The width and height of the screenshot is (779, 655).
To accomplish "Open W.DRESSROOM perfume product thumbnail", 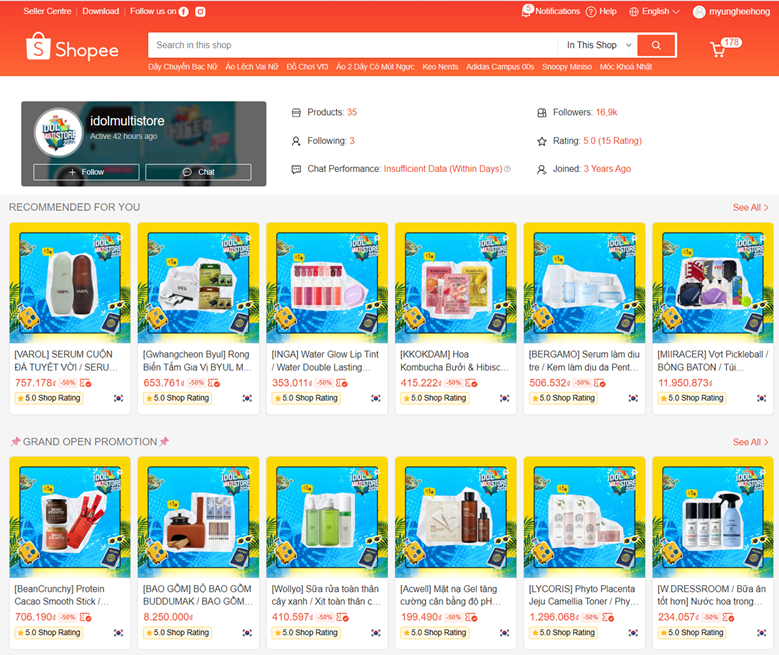I will [x=712, y=517].
